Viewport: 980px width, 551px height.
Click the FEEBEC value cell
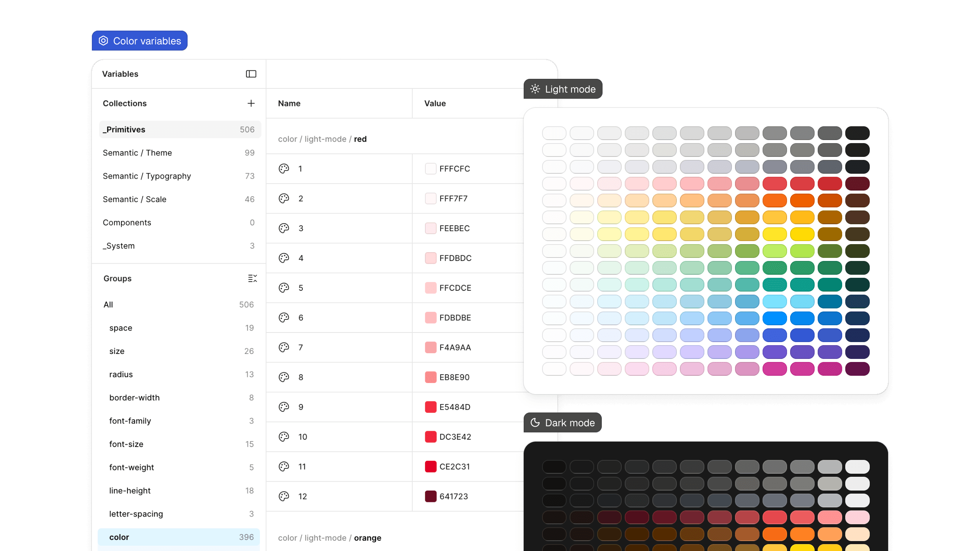(x=468, y=228)
